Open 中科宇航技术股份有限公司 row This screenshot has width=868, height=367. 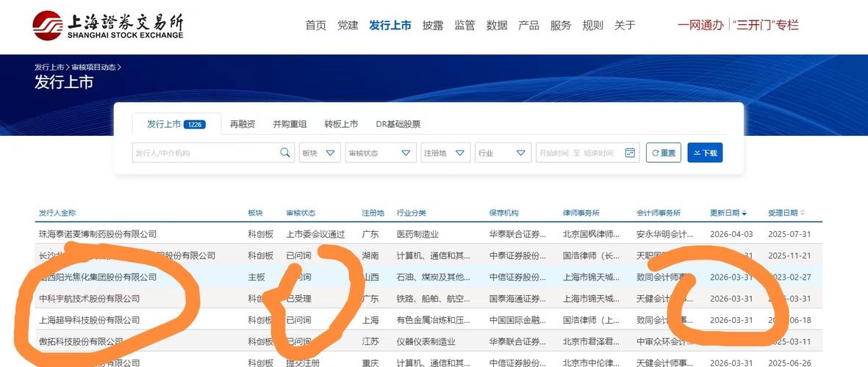(x=89, y=299)
